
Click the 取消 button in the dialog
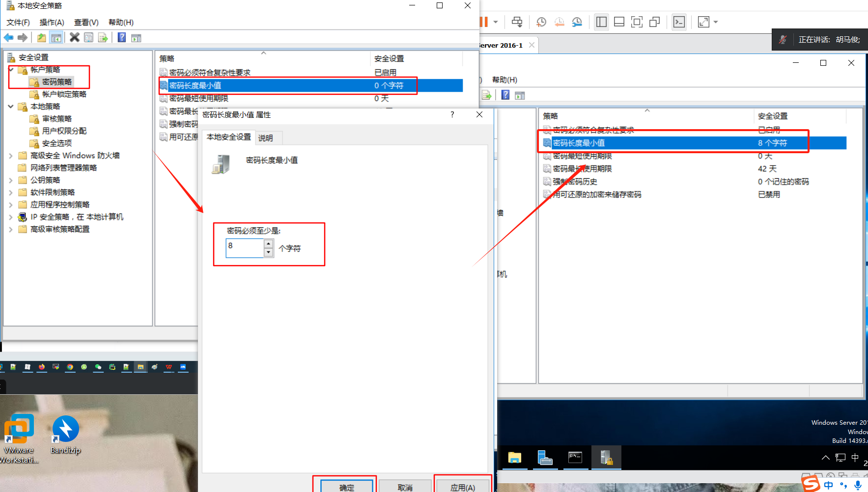coord(405,487)
